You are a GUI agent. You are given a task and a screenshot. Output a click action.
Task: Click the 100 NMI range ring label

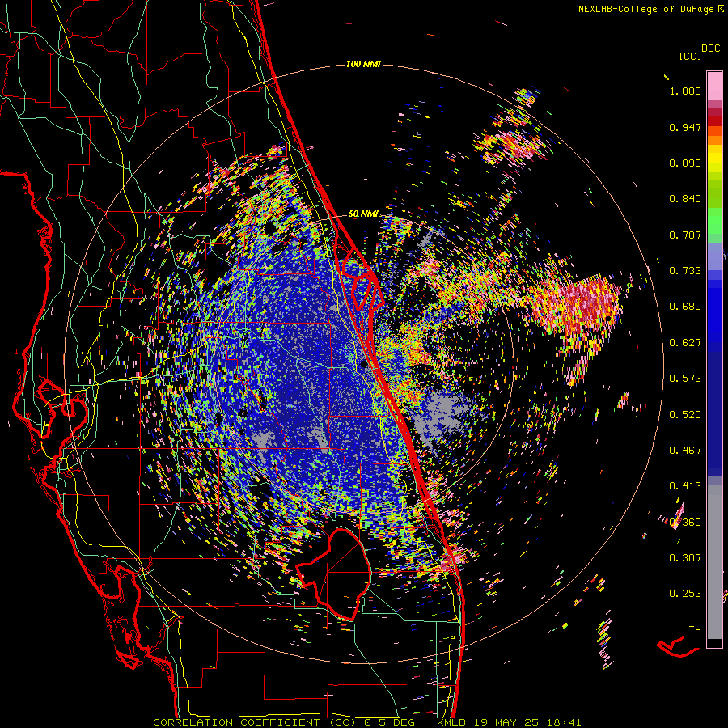[363, 64]
